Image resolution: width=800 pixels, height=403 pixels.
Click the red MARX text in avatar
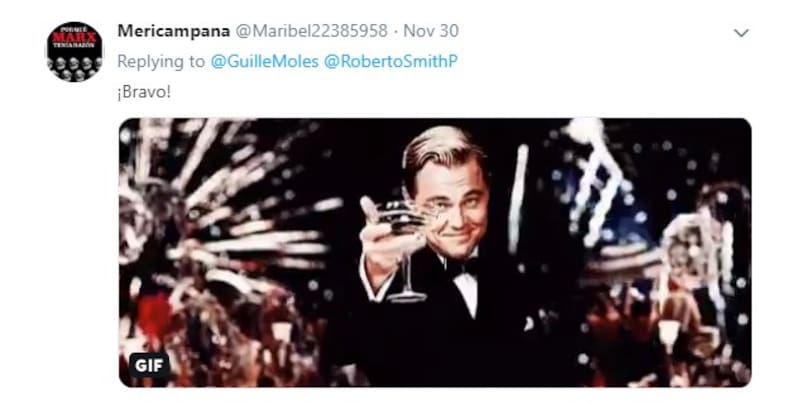point(74,37)
